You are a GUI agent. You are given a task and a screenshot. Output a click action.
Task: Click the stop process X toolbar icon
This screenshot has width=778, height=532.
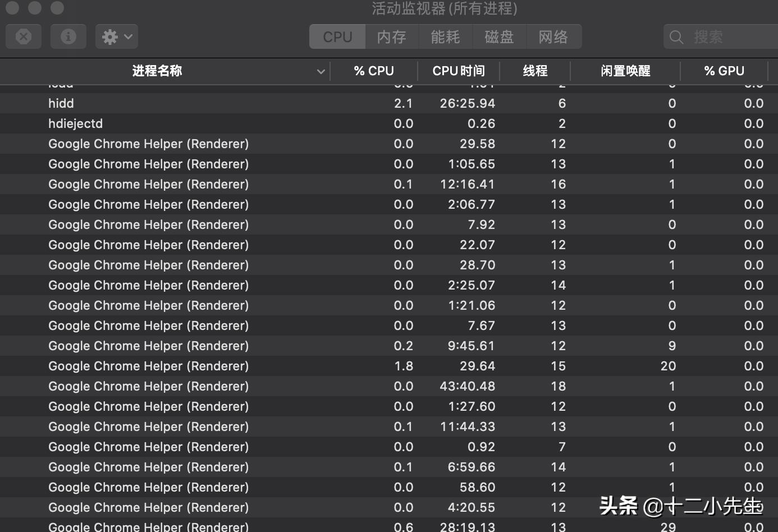pyautogui.click(x=24, y=37)
